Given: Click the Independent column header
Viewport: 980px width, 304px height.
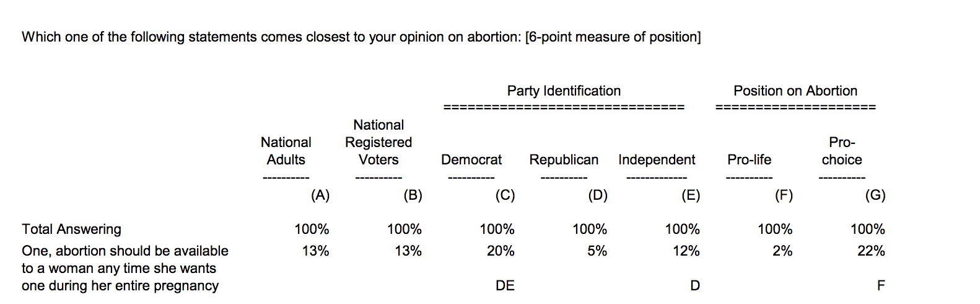Looking at the screenshot, I should (x=657, y=159).
